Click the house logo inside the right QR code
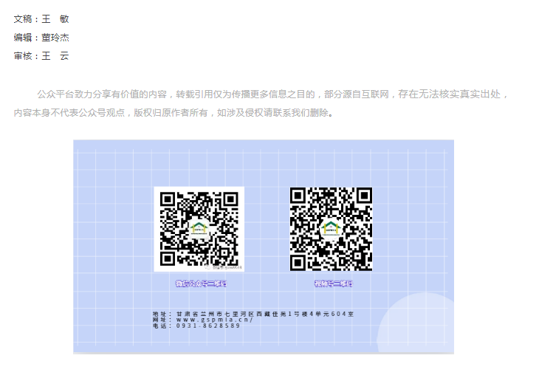Screen dimensions: 539x392 330,228
